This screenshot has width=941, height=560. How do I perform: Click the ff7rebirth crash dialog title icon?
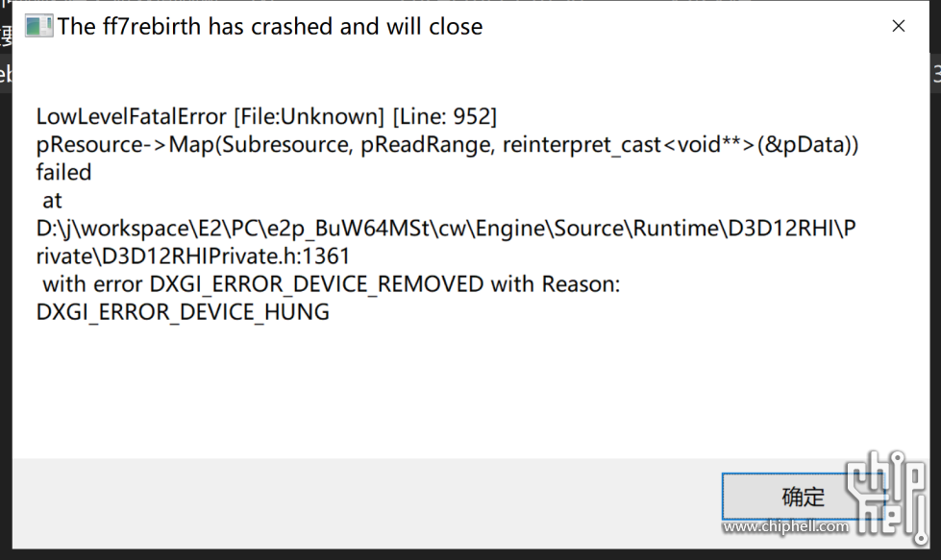point(39,26)
